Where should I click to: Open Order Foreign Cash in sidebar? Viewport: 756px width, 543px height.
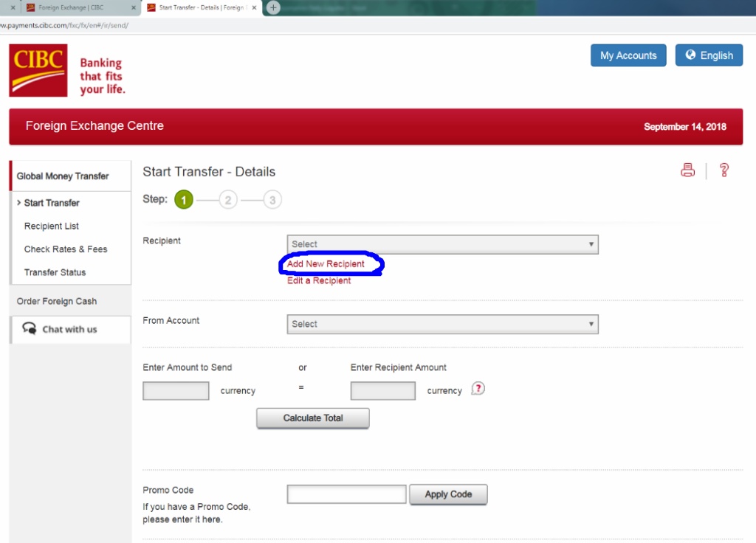[x=57, y=301]
